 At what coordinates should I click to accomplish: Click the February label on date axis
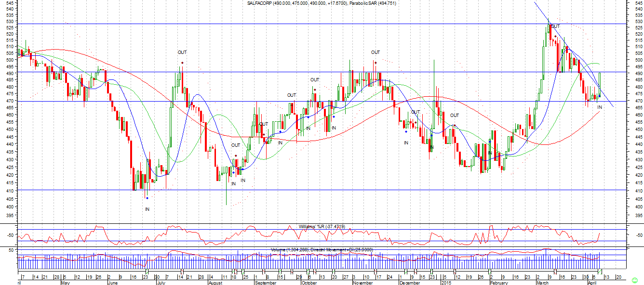tap(499, 283)
